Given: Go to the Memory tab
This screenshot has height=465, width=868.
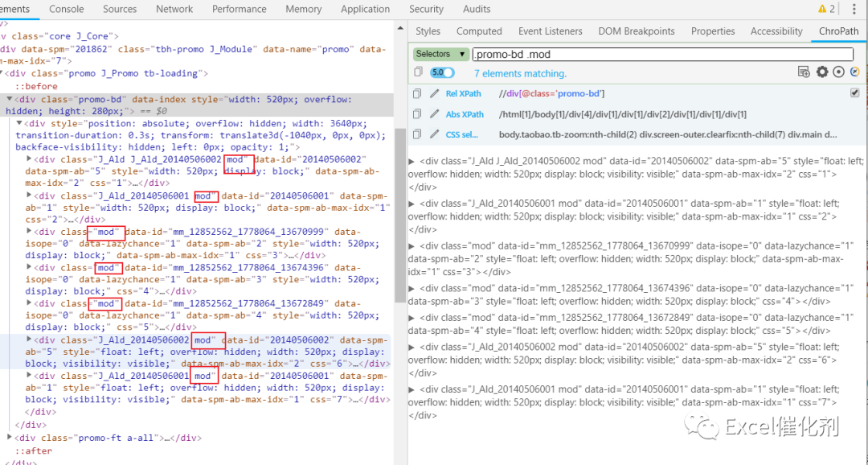Looking at the screenshot, I should click(303, 9).
